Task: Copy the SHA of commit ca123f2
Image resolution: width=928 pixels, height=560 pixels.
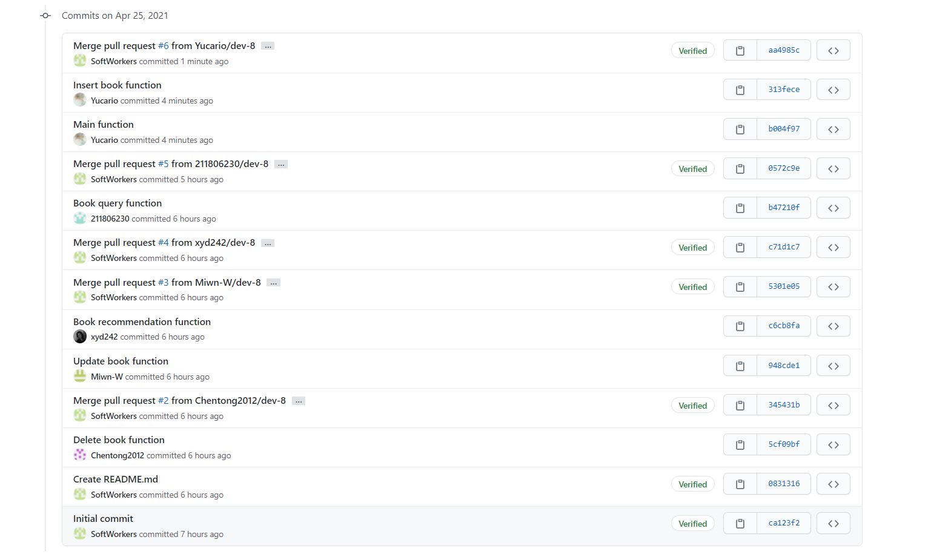Action: pyautogui.click(x=740, y=524)
